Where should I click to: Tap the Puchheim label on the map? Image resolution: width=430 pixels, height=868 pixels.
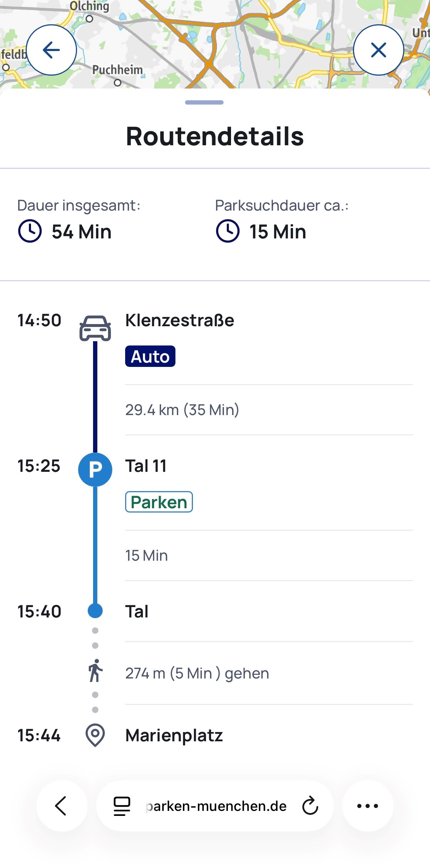[117, 70]
